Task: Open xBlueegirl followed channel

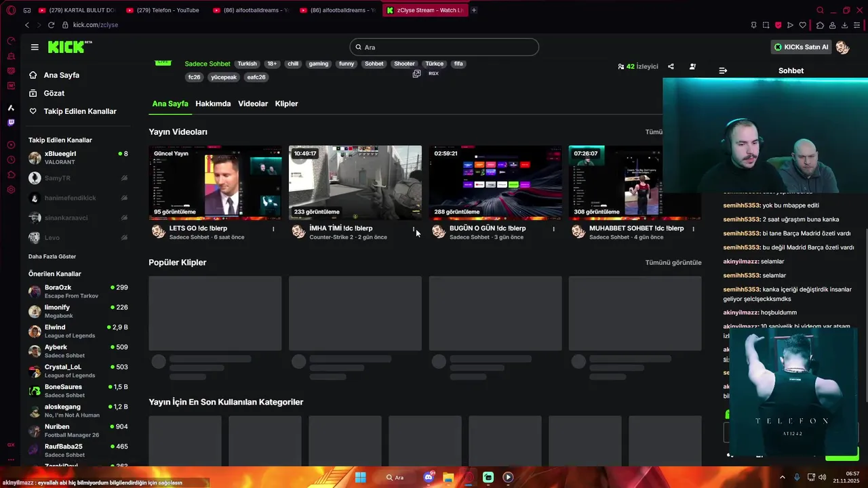Action: 78,158
